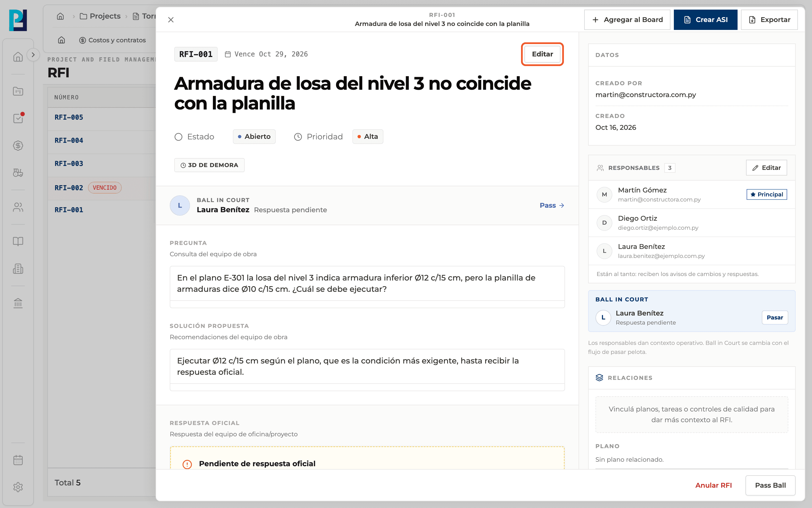This screenshot has height=508, width=812.
Task: Open the dollar costs sidebar icon
Action: pos(18,145)
